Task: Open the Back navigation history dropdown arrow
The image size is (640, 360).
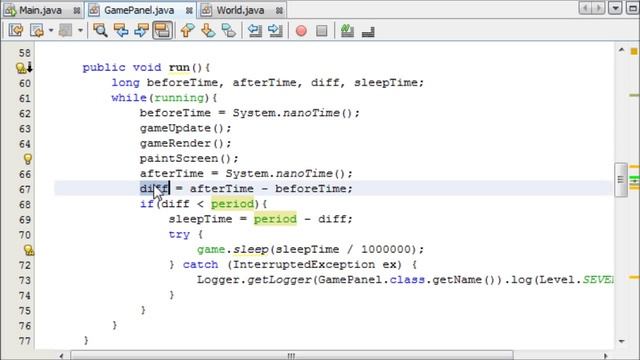Action: [51, 31]
